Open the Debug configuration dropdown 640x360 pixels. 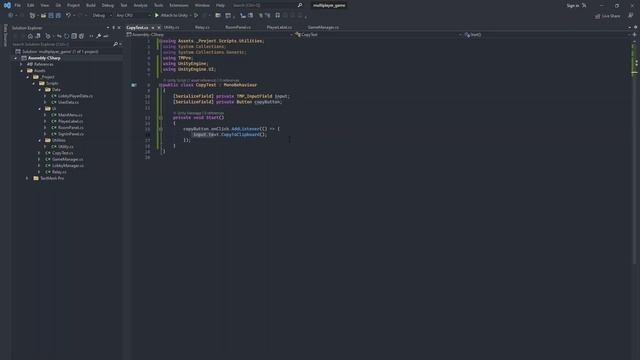102,15
